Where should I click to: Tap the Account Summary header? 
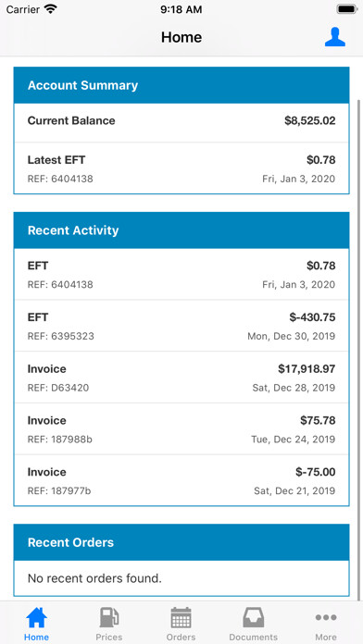(181, 85)
